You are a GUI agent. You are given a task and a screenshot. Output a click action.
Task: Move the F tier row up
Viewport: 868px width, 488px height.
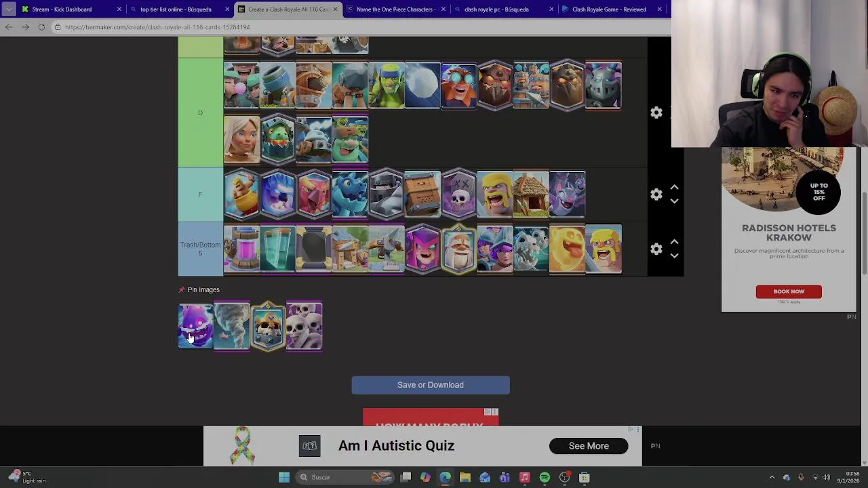[674, 187]
